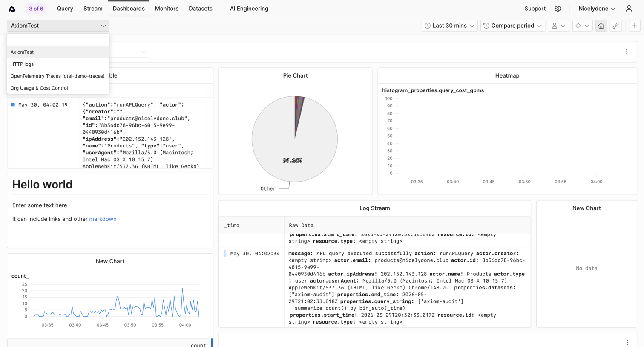Click the Hello world heading

click(42, 185)
